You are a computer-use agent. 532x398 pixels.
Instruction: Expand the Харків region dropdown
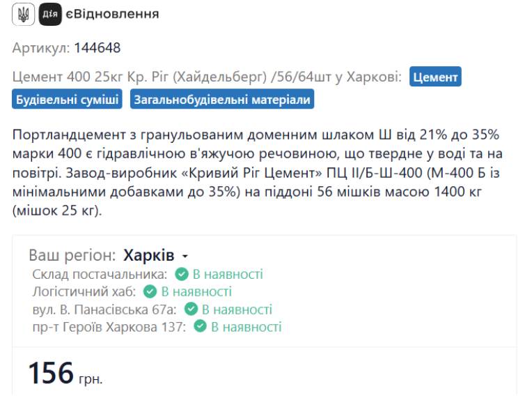(x=155, y=255)
